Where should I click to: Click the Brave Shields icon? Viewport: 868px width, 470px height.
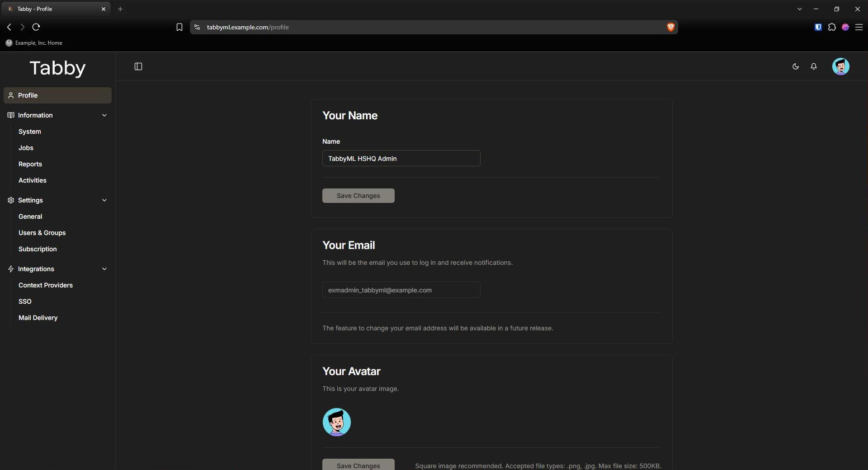click(x=670, y=27)
